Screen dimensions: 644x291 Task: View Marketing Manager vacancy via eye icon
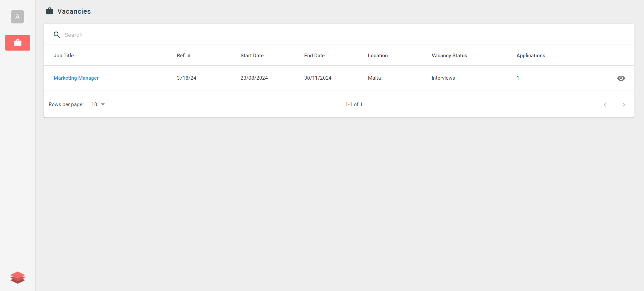[x=621, y=78]
